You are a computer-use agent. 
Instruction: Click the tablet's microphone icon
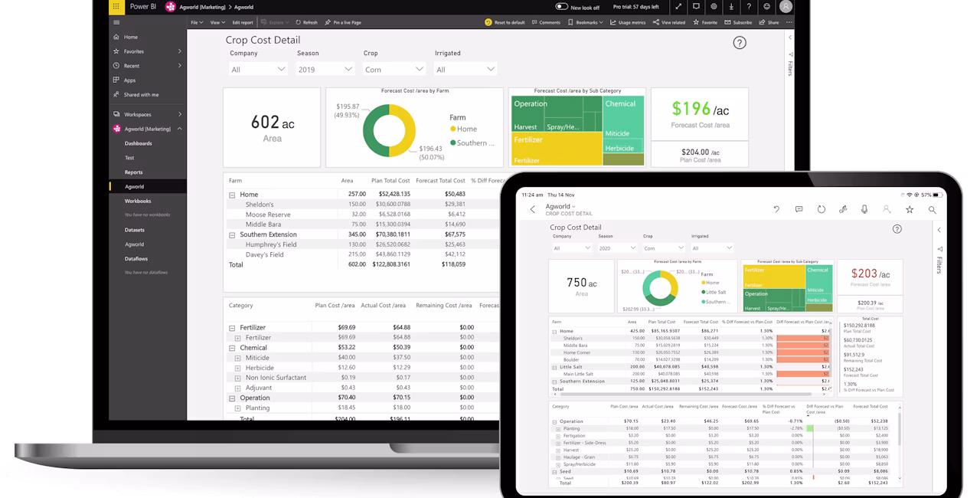[864, 209]
